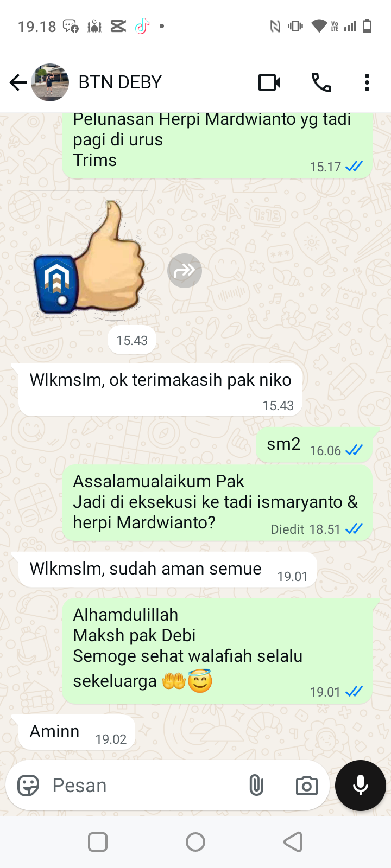
Task: Start a video call with BTN DEBY
Action: [269, 82]
